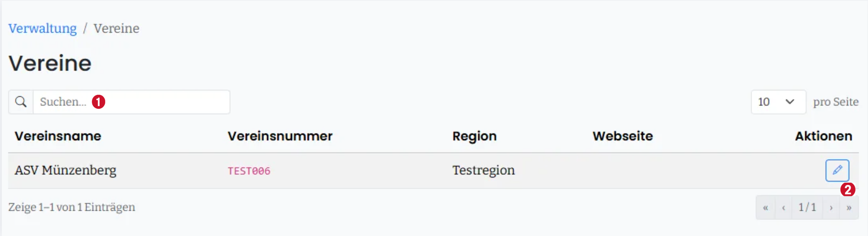
Task: Go to next page arrow
Action: coord(831,208)
